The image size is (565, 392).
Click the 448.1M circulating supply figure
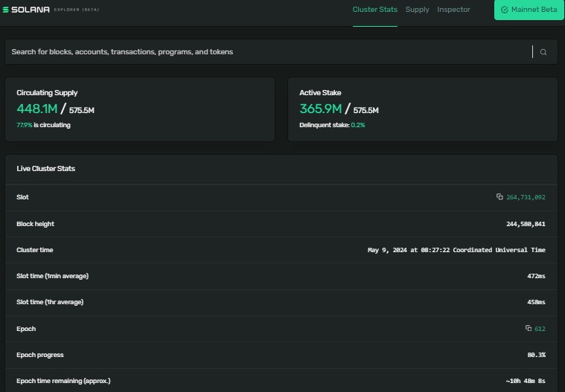click(x=36, y=109)
